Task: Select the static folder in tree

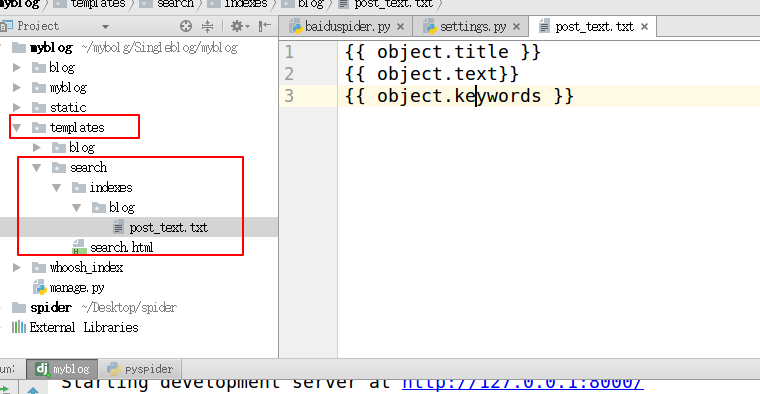Action: pos(68,108)
